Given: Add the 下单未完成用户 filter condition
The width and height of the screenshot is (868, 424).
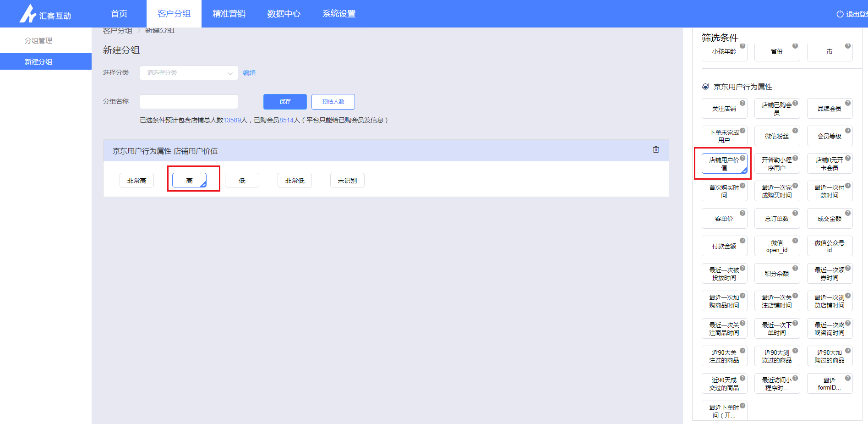Looking at the screenshot, I should pyautogui.click(x=724, y=136).
